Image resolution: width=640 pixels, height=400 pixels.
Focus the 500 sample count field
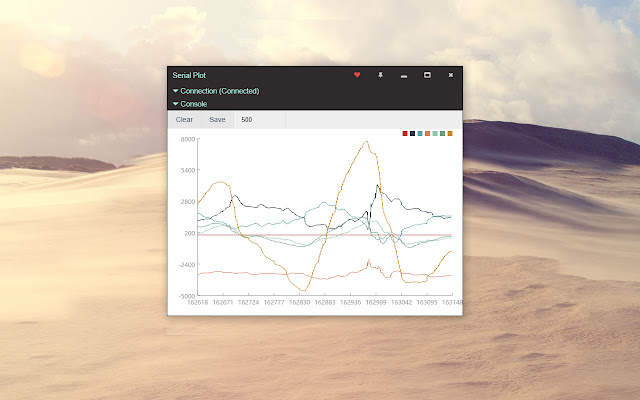pyautogui.click(x=260, y=120)
